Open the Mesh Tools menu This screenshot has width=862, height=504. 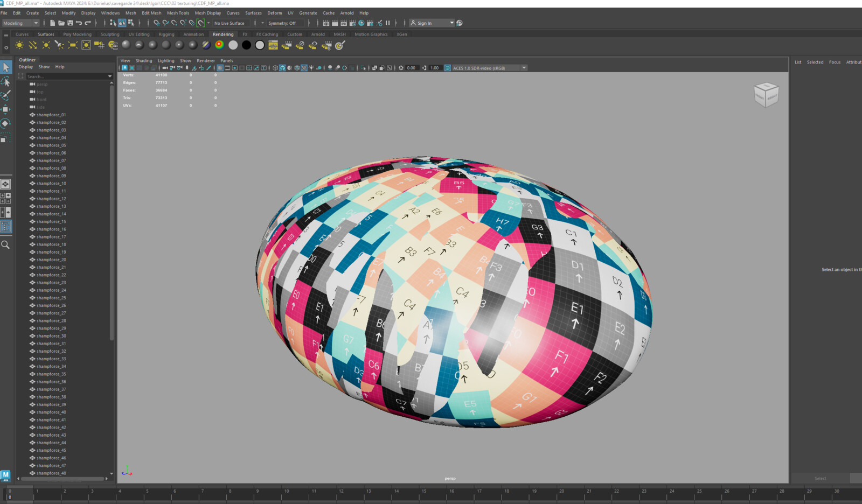point(178,13)
